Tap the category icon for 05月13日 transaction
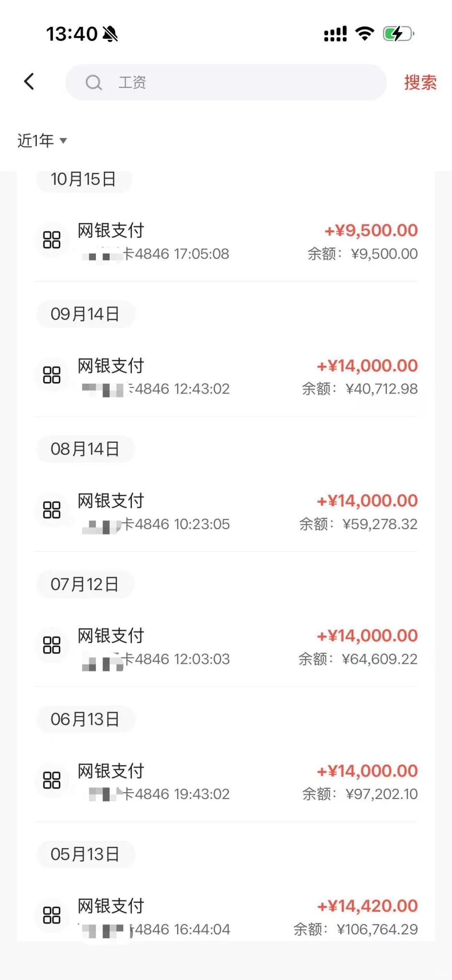Viewport: 452px width, 980px height. point(52,916)
